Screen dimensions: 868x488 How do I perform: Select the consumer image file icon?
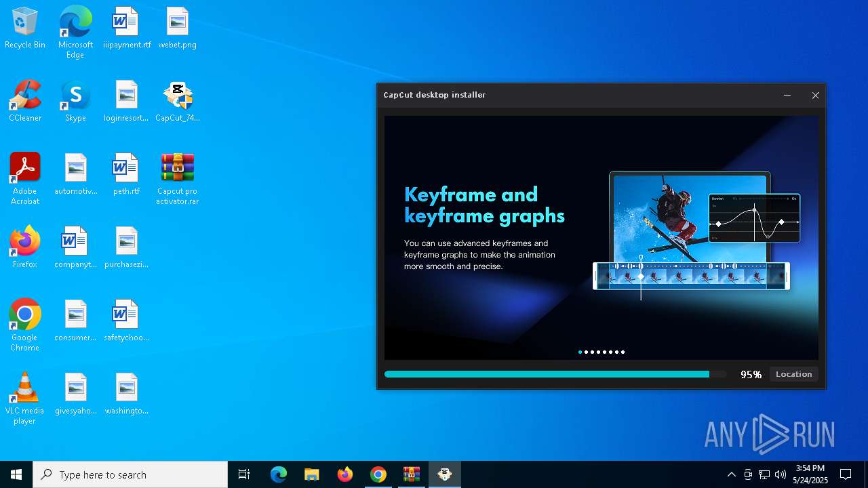click(x=75, y=321)
